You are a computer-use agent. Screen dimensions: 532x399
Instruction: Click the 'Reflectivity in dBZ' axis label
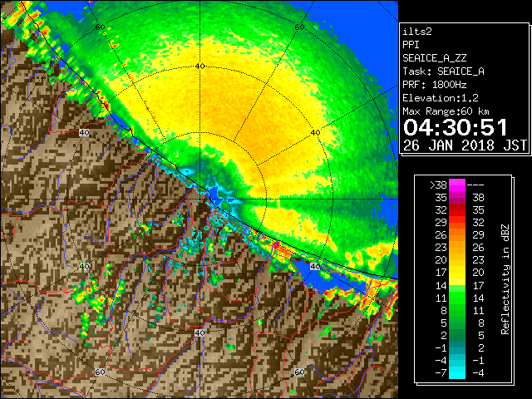pos(505,279)
